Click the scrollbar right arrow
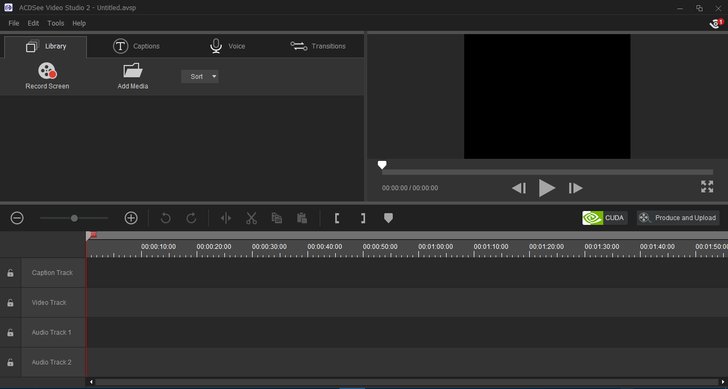 722,382
